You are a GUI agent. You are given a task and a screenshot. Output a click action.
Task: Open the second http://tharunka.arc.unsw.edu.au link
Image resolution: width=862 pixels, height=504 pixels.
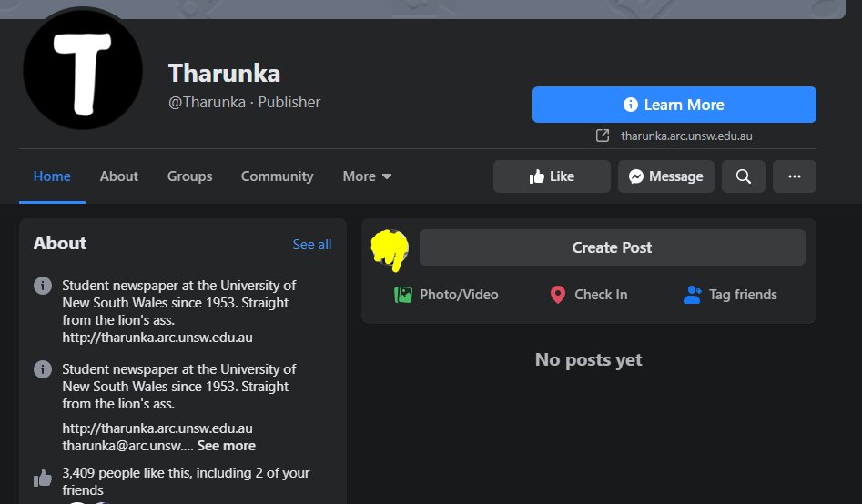coord(157,428)
